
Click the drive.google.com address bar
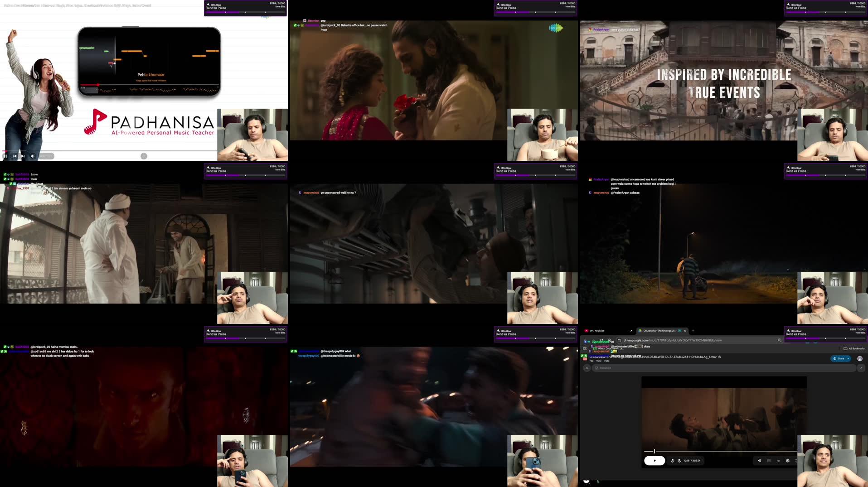click(x=699, y=340)
